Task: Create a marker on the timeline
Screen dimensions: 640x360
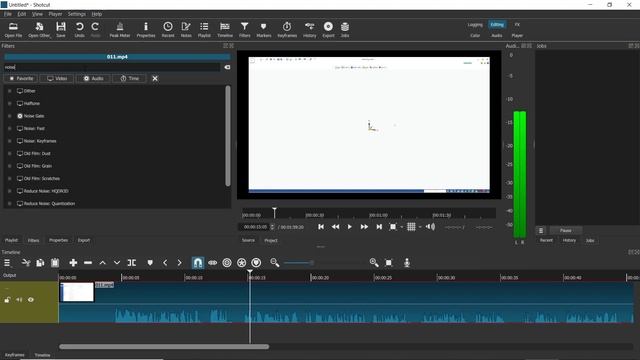Action: click(150, 262)
